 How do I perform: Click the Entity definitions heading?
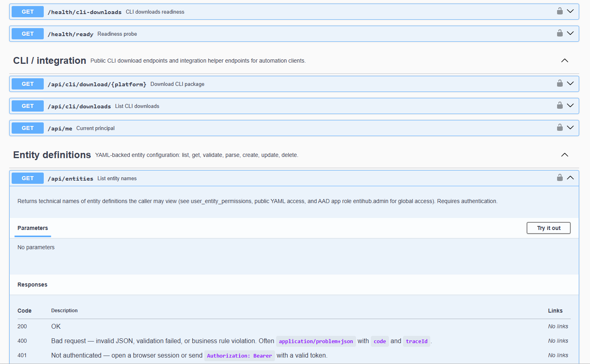52,155
